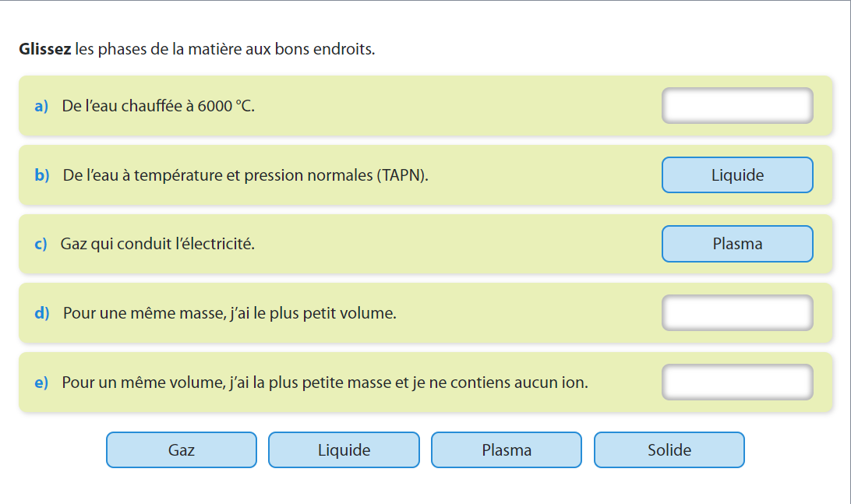Choose the Solide phase chip
Screen dimensions: 851x504
[669, 450]
